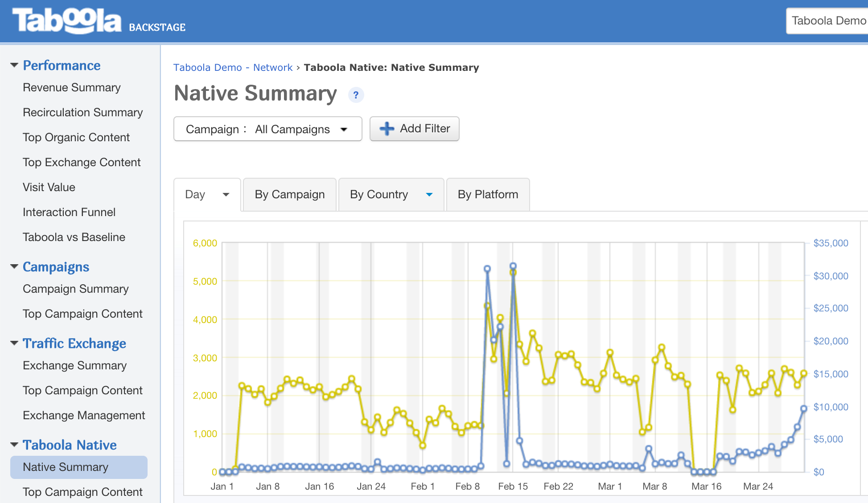This screenshot has height=503, width=868.
Task: Open the Day tab dropdown arrow
Action: pos(226,195)
